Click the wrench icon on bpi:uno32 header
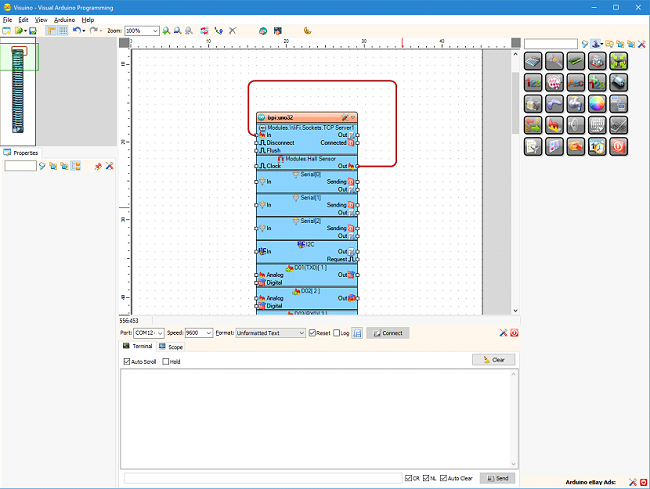 (x=344, y=118)
